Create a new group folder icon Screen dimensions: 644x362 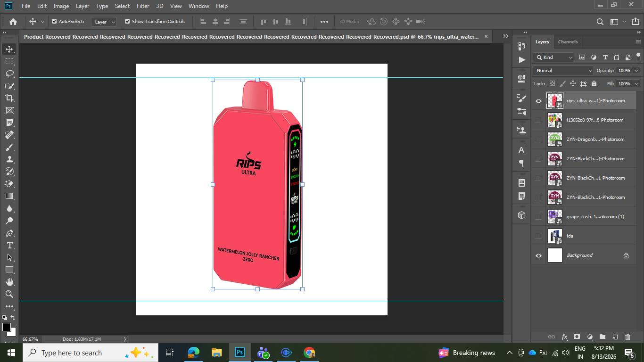tap(602, 337)
